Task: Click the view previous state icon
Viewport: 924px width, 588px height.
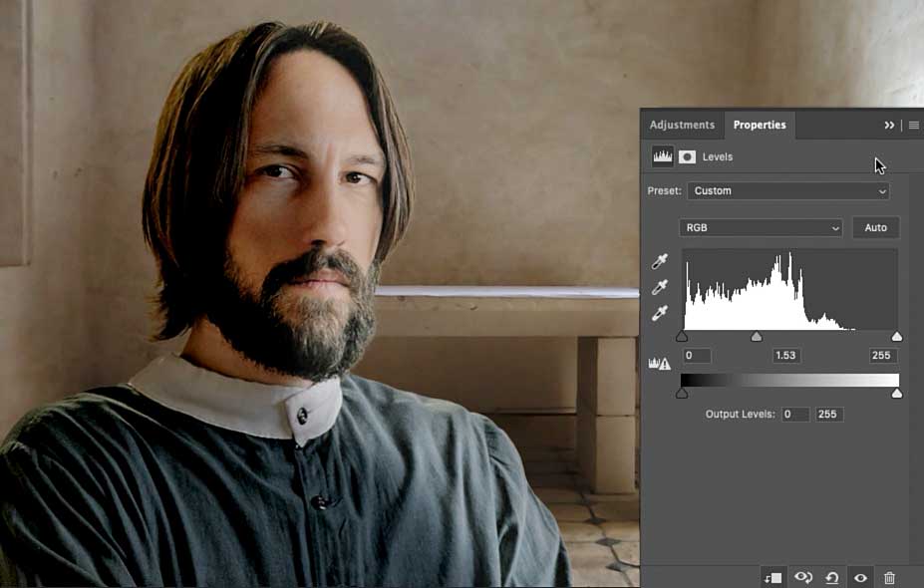Action: (x=802, y=577)
